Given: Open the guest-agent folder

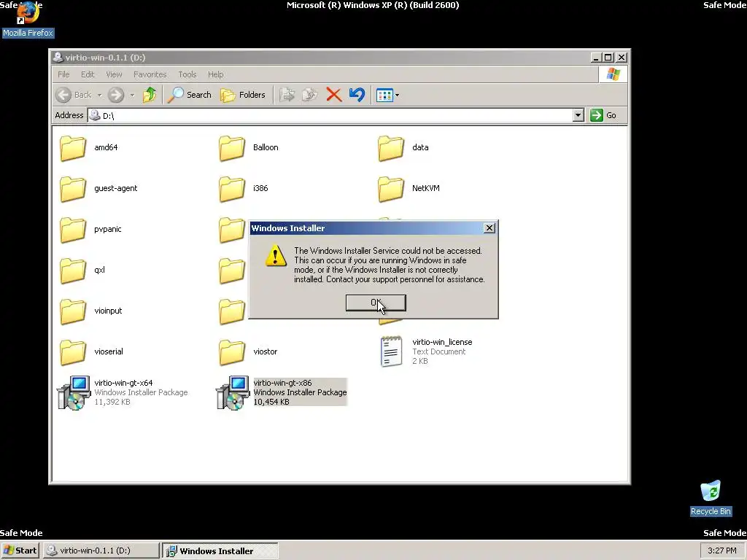Looking at the screenshot, I should (98, 189).
